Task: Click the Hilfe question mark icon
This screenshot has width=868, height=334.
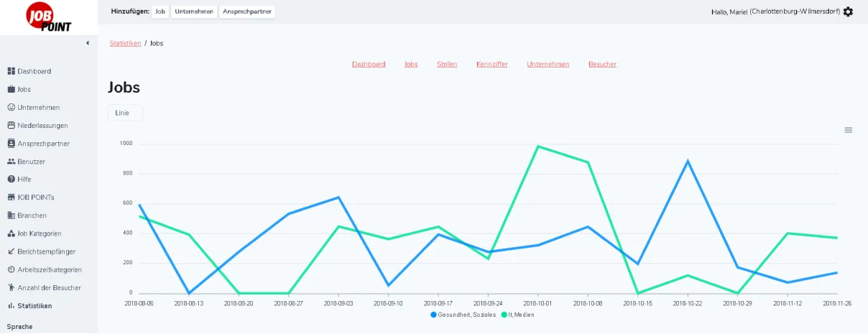Action: click(11, 180)
